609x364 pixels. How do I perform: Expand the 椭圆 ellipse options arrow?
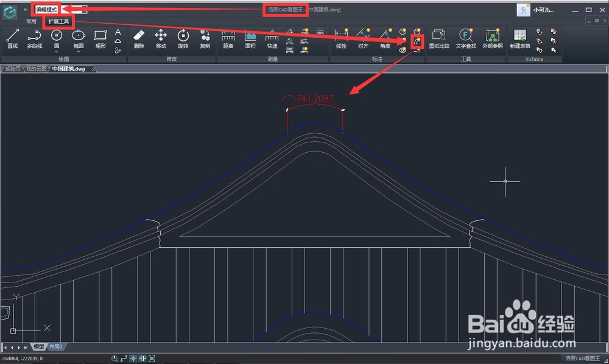point(79,52)
